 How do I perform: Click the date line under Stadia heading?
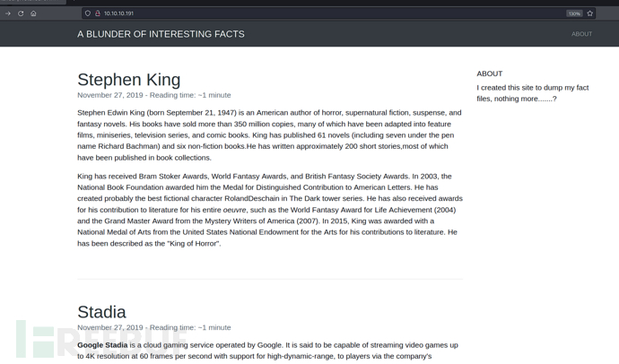[154, 327]
